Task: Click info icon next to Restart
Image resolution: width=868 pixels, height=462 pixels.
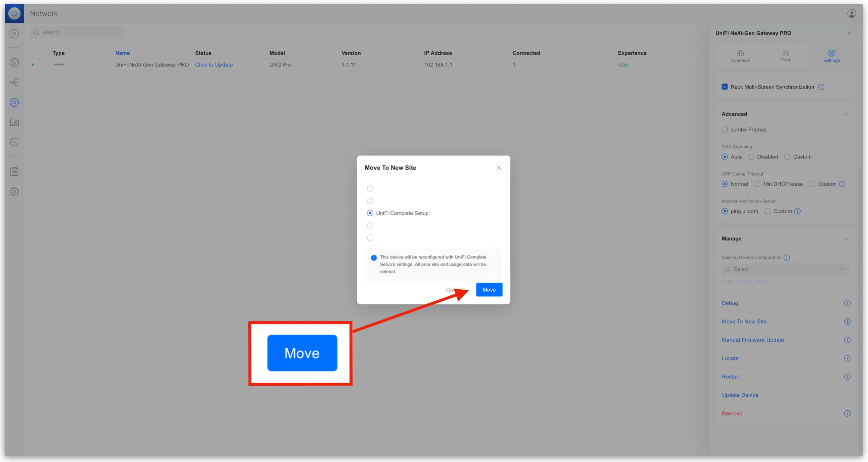Action: [847, 377]
